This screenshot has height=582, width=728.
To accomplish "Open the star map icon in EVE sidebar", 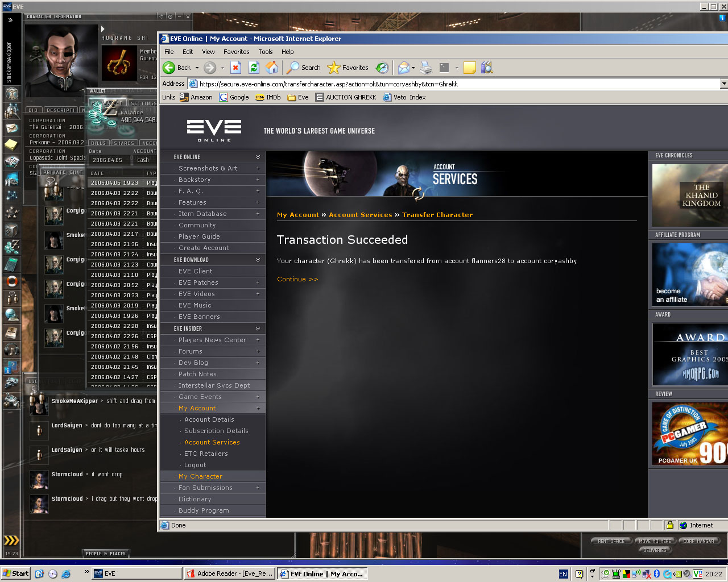I will [x=11, y=196].
